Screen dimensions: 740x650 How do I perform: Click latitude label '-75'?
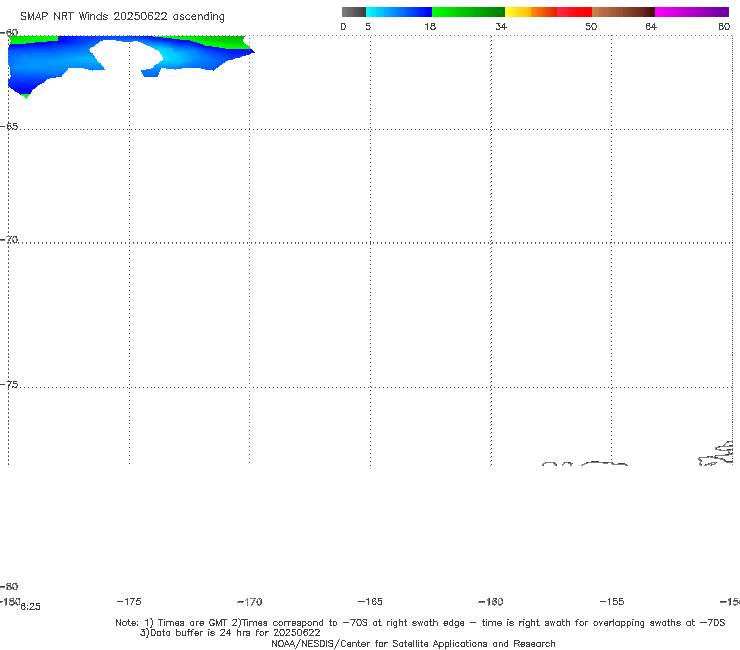[x=9, y=385]
